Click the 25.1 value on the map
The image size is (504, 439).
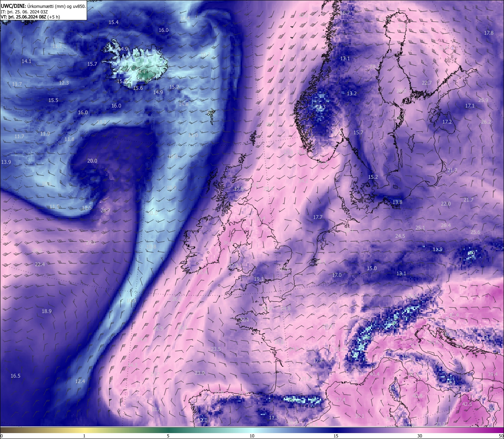pyautogui.click(x=420, y=228)
